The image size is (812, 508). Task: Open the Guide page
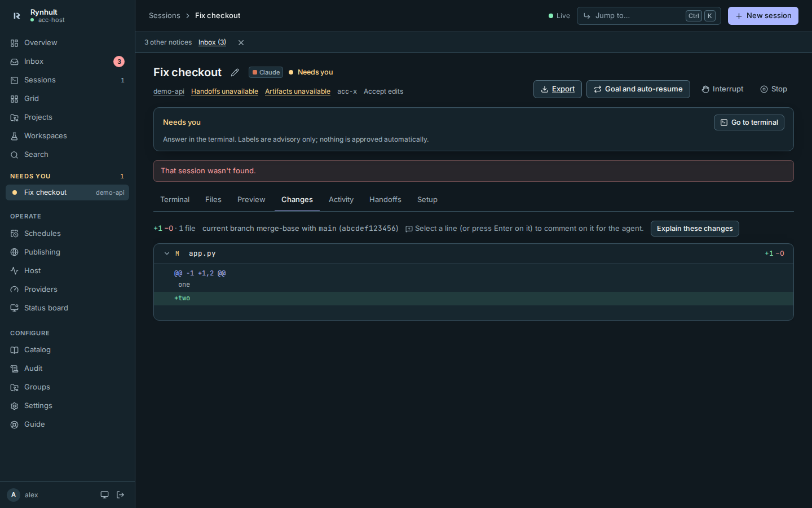(67, 424)
